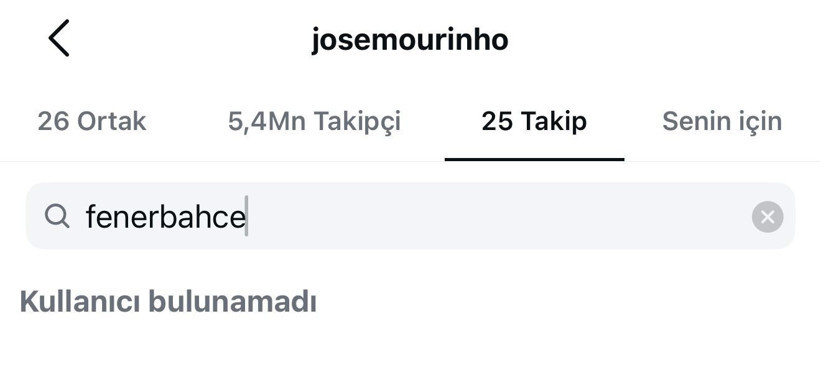
Task: Tap the search glass beside fenerbahce
Action: click(x=57, y=216)
